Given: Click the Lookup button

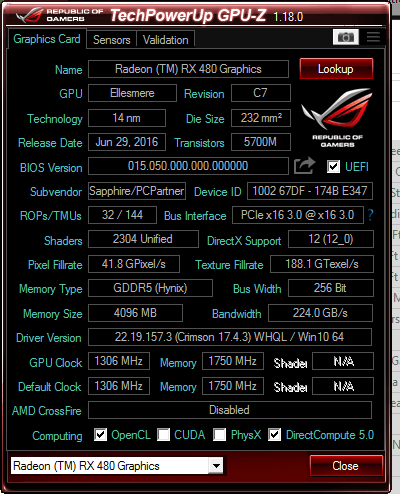Looking at the screenshot, I should (336, 69).
